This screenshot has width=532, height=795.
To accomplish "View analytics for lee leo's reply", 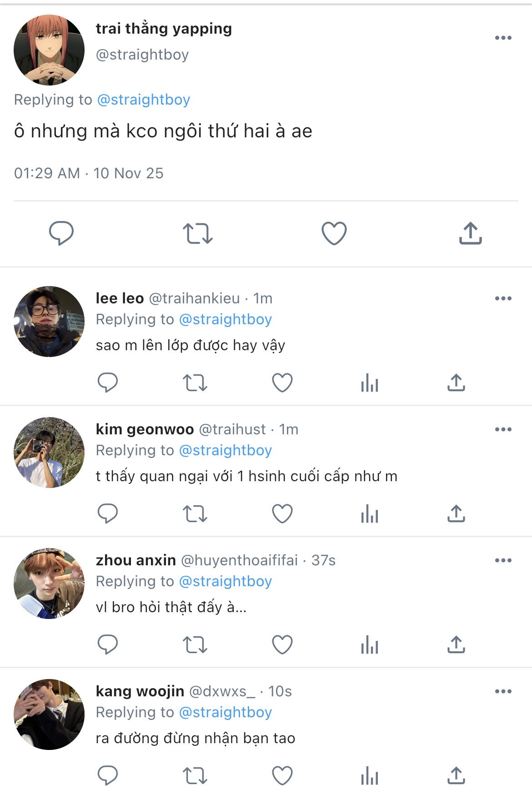I will (x=369, y=383).
